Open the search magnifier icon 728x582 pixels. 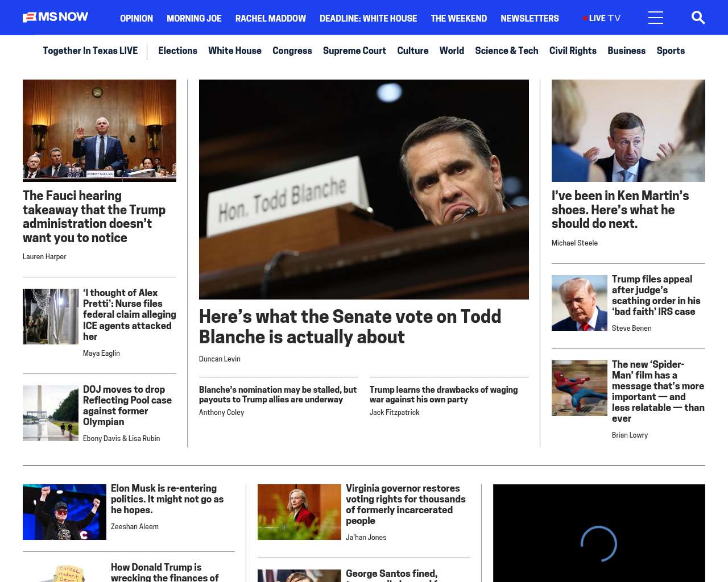tap(698, 18)
